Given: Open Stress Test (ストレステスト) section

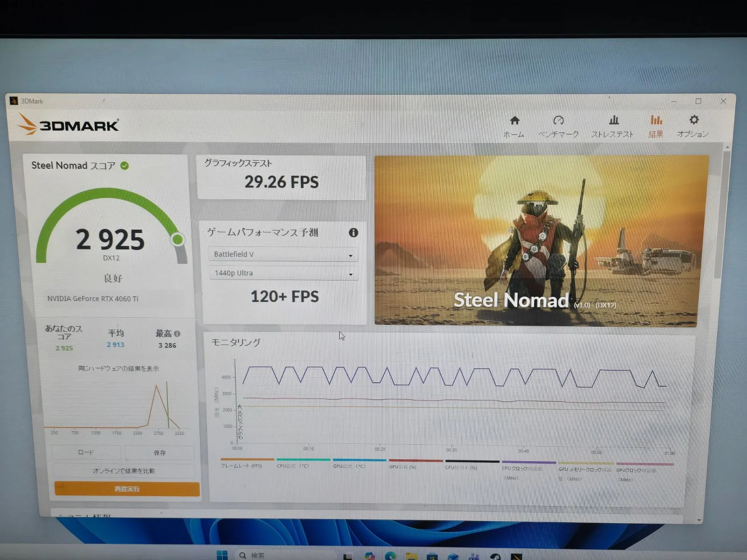Looking at the screenshot, I should [x=613, y=126].
